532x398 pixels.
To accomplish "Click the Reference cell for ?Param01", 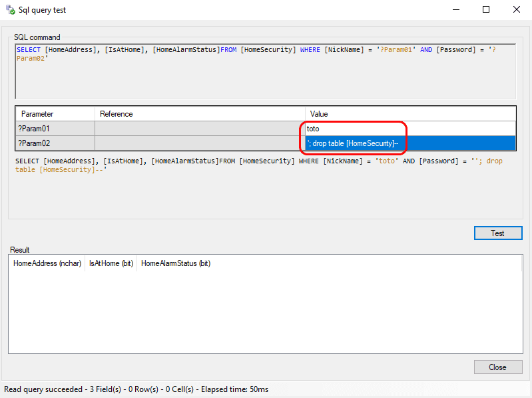I will click(x=200, y=129).
